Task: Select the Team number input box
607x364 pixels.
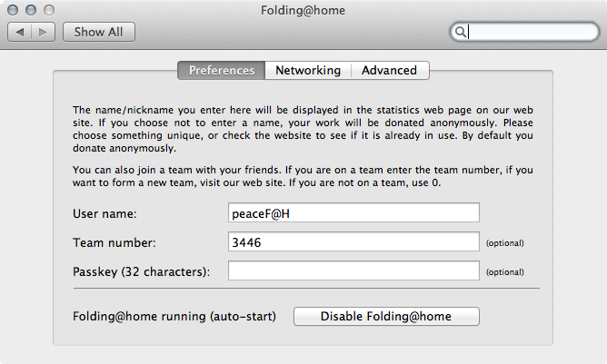Action: 353,241
